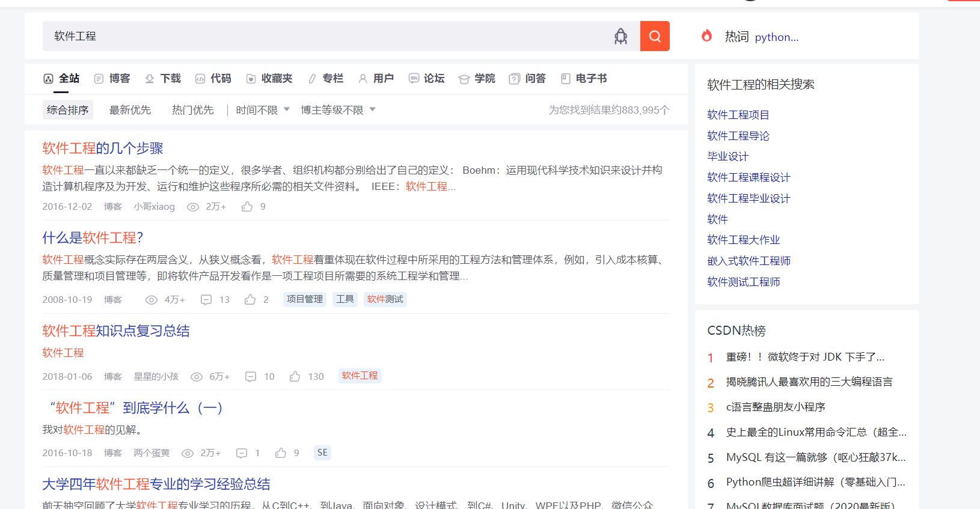Sort results by 热门优先

(192, 110)
